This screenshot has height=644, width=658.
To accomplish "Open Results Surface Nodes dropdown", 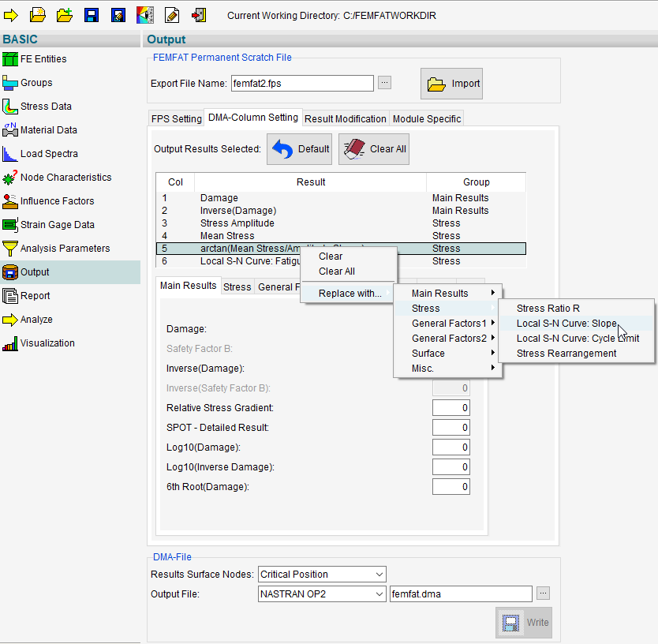I will [322, 575].
